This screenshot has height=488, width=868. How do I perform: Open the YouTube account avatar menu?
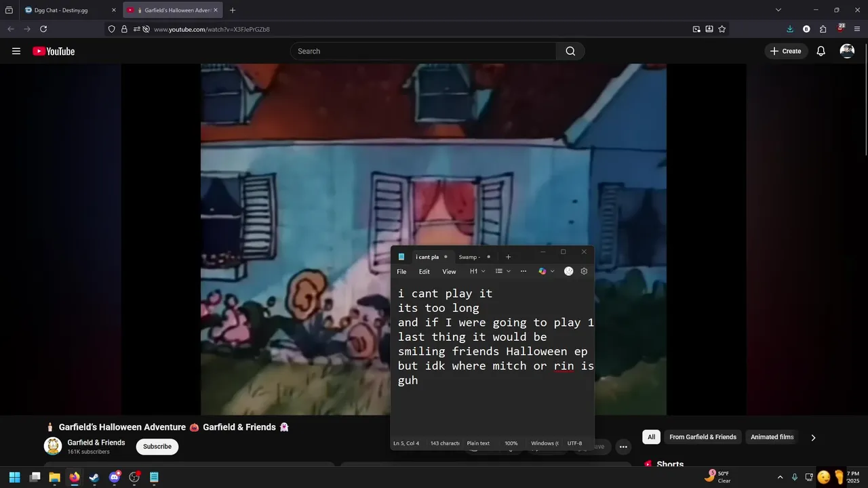847,51
